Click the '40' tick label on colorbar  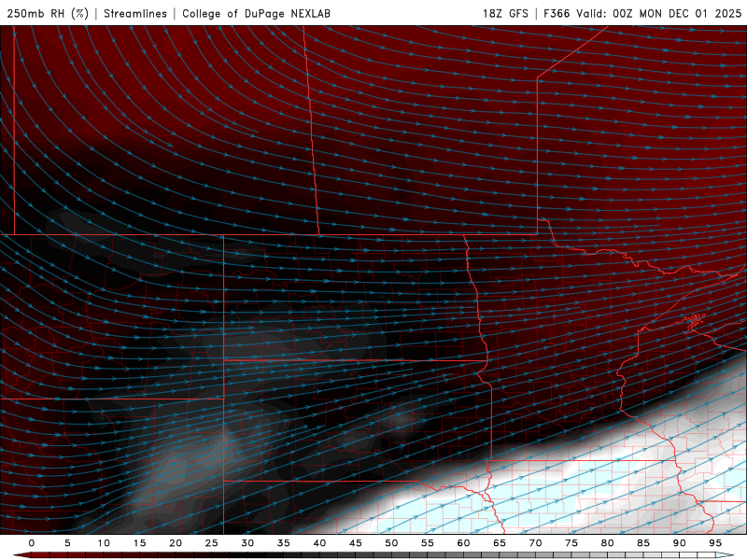pyautogui.click(x=319, y=543)
